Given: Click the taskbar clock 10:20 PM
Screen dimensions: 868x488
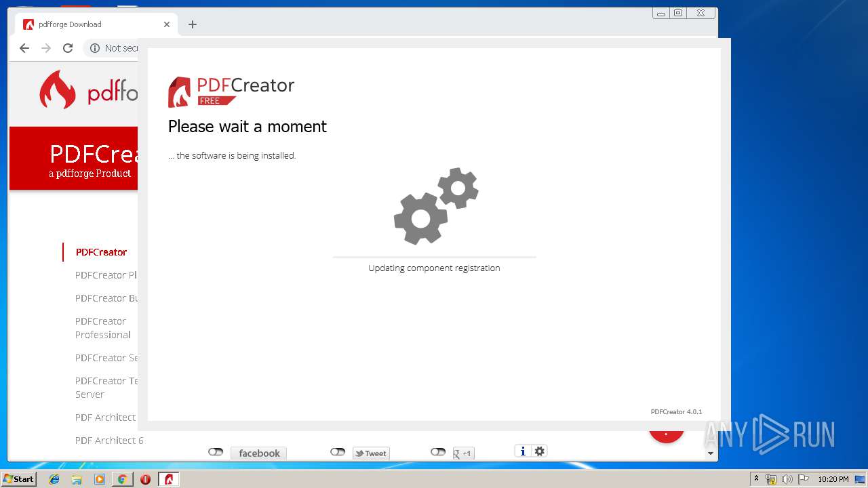Looking at the screenshot, I should (833, 479).
